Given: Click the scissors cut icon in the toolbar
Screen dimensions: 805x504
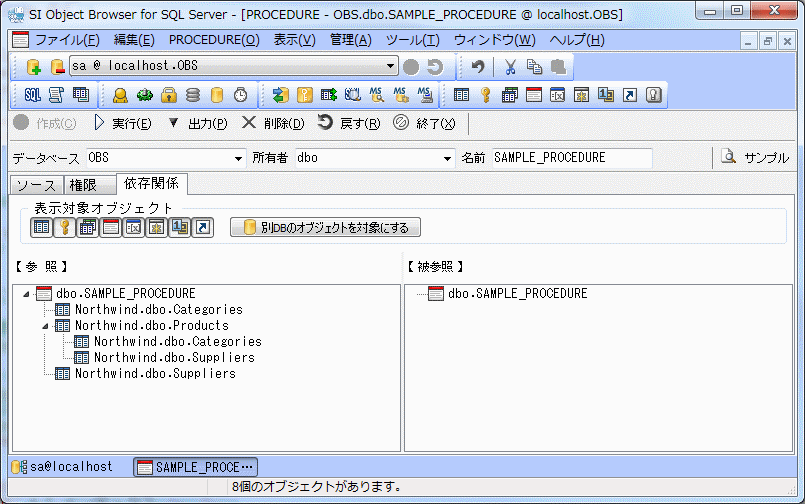Looking at the screenshot, I should pos(510,67).
